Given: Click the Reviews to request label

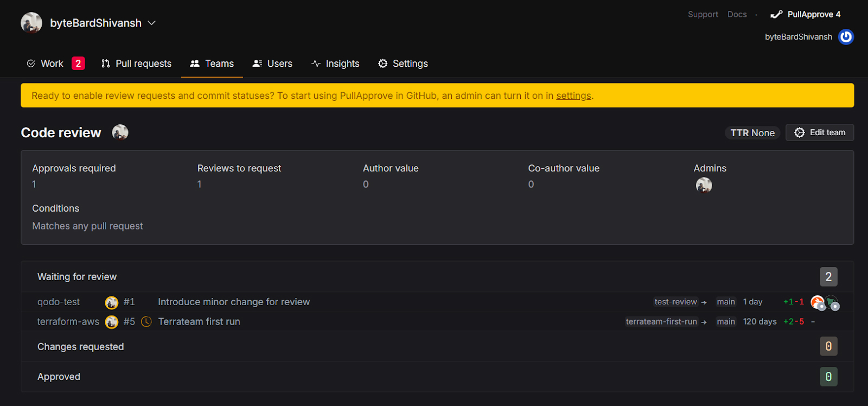Looking at the screenshot, I should coord(239,168).
